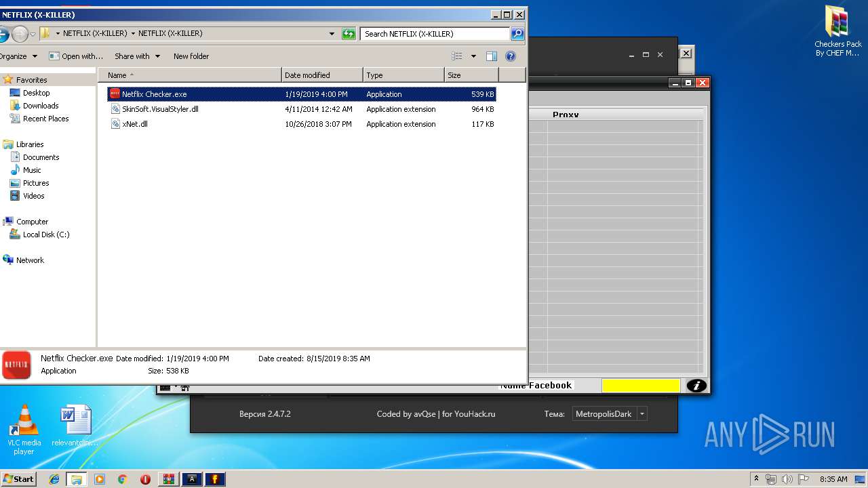Viewport: 868px width, 488px height.
Task: Select the SkinSoft.VisualStyler.dll file icon
Action: point(115,109)
